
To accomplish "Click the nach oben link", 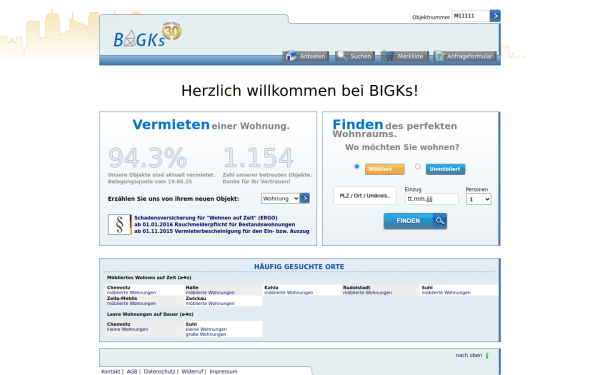I will pos(469,355).
